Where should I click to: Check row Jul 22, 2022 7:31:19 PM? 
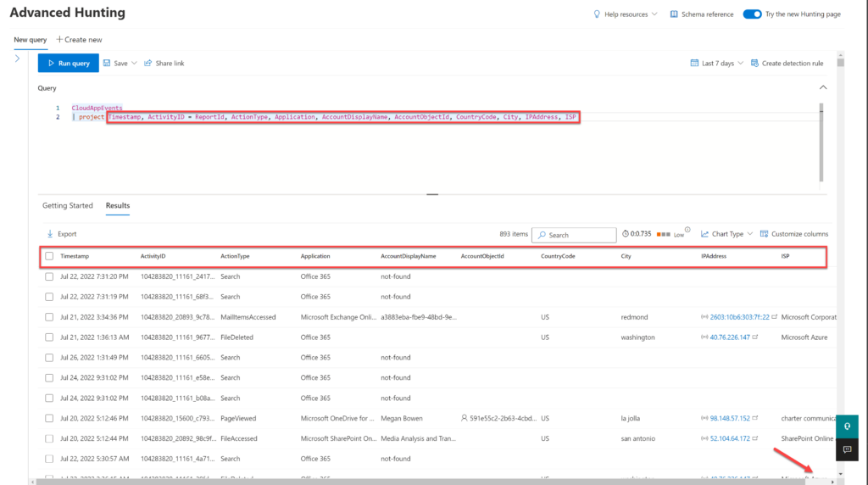click(49, 297)
